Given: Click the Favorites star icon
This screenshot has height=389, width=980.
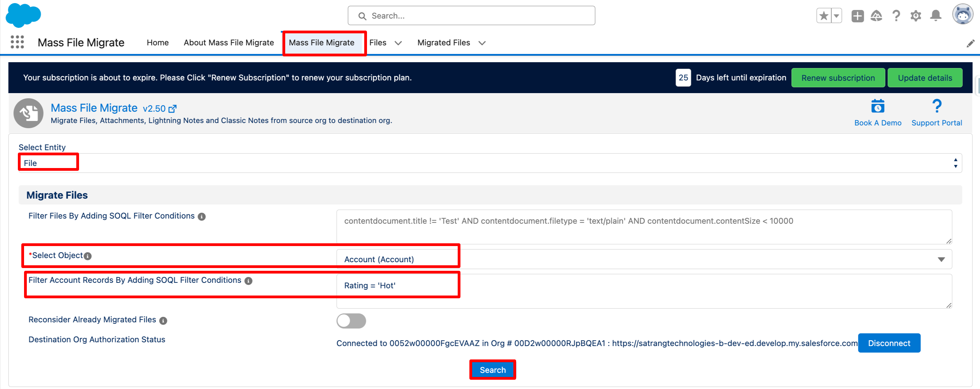Looking at the screenshot, I should point(824,16).
